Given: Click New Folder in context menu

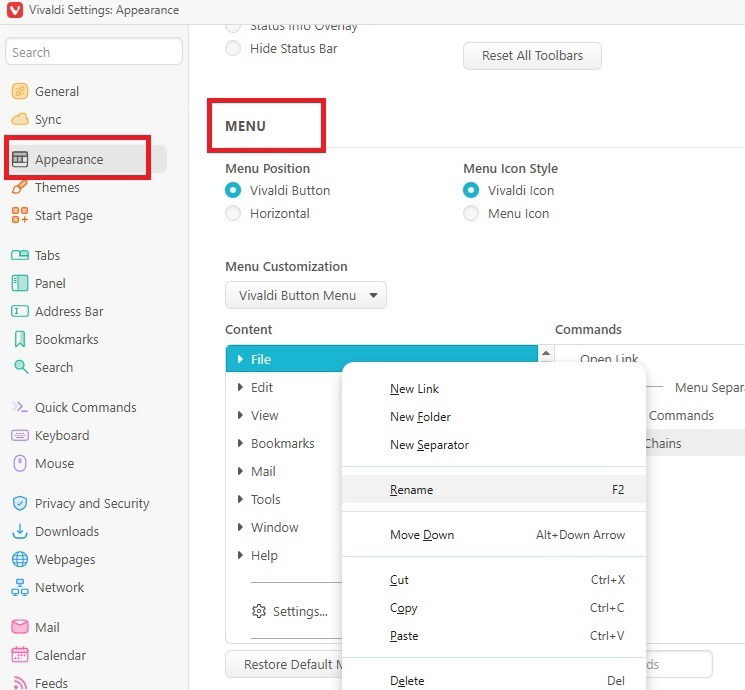Looking at the screenshot, I should tap(420, 417).
